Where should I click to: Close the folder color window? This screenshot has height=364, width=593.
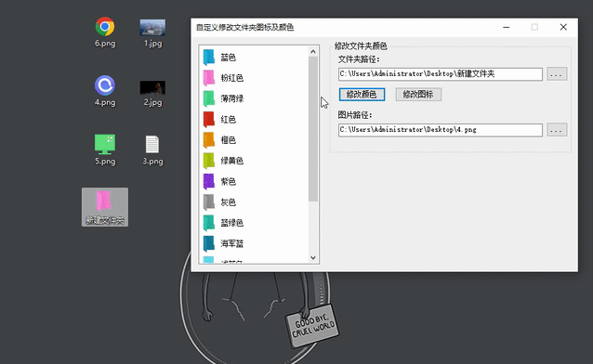(x=563, y=27)
